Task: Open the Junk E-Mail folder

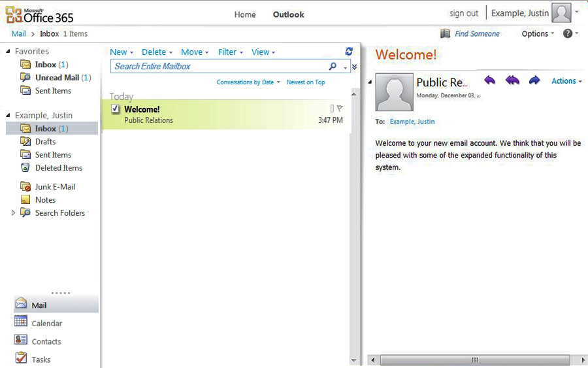Action: [x=48, y=186]
